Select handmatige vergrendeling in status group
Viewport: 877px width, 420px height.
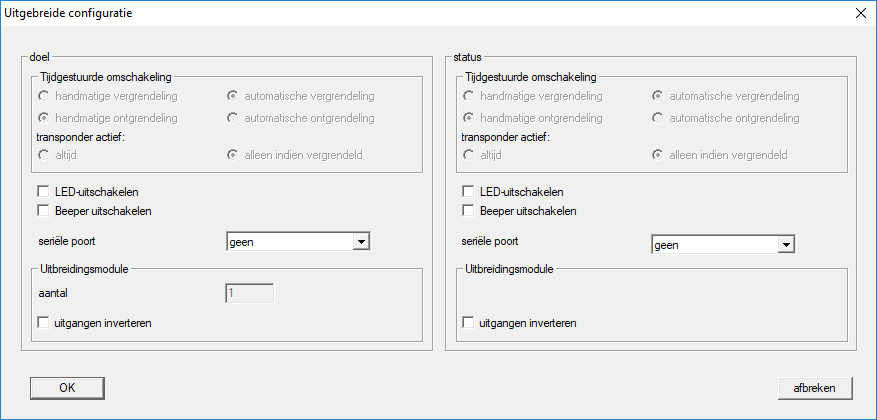click(469, 97)
